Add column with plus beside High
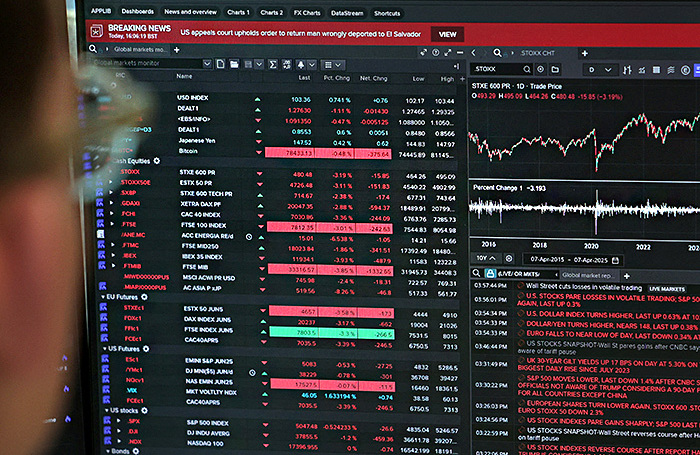Image resolution: width=700 pixels, height=455 pixels. (x=462, y=79)
